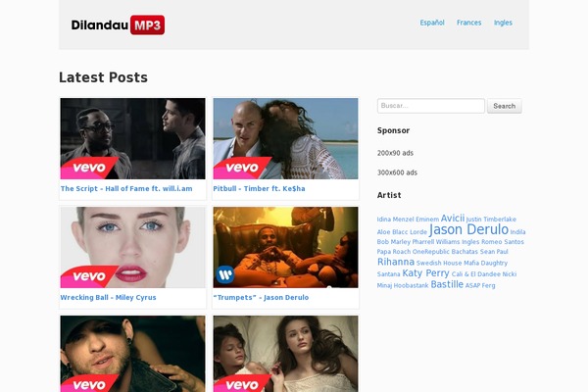Select the Santana artist tag
Screen dimensions: 588x392
tap(388, 274)
